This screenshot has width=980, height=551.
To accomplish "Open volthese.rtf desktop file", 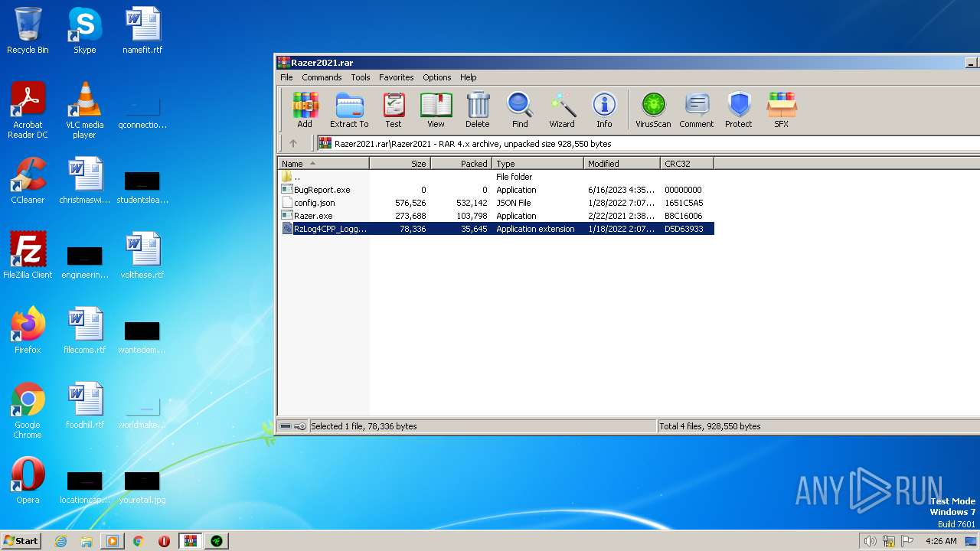I will point(142,256).
